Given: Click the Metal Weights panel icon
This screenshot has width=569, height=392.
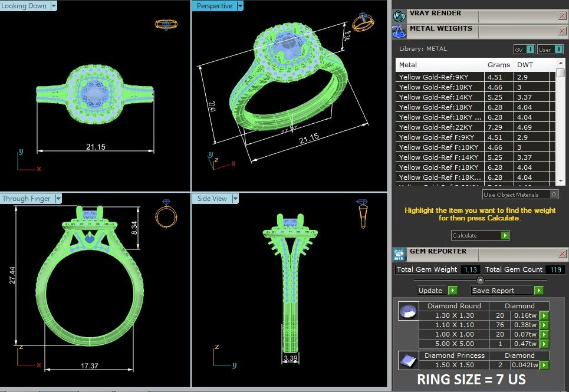Looking at the screenshot, I should pyautogui.click(x=399, y=31).
